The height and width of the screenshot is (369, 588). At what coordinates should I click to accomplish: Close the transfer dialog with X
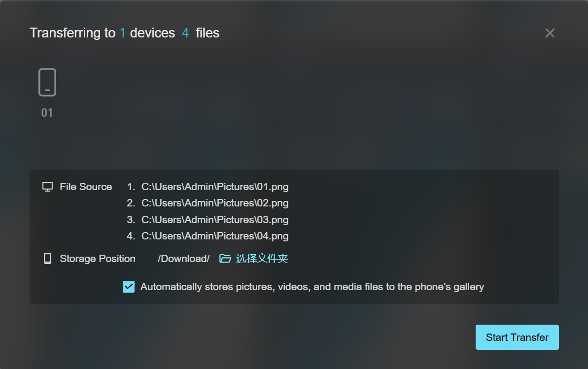pyautogui.click(x=550, y=33)
